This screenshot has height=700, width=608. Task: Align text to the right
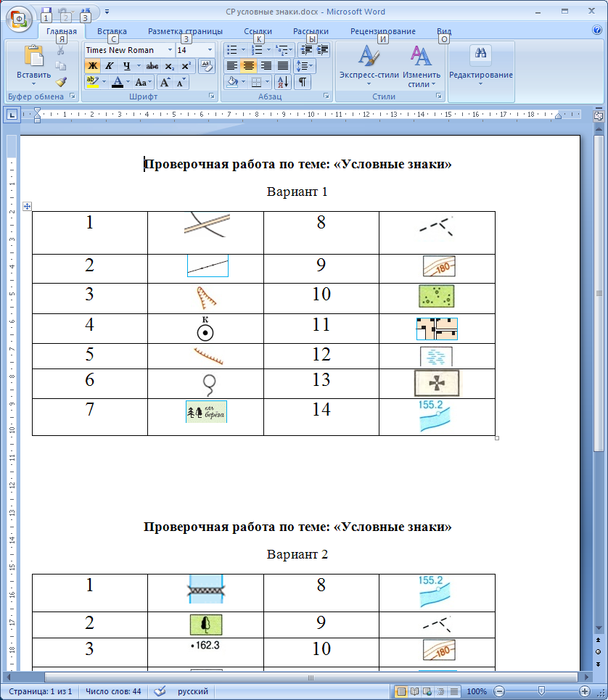(x=266, y=66)
